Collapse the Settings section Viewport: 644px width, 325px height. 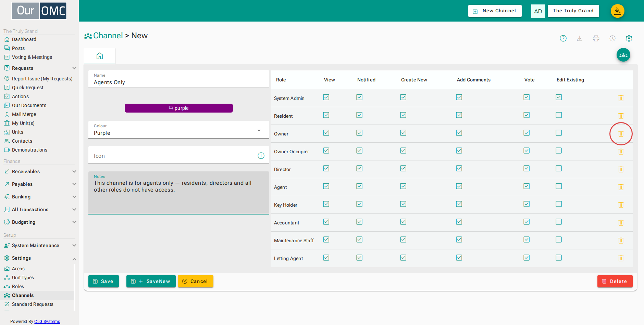pyautogui.click(x=39, y=258)
